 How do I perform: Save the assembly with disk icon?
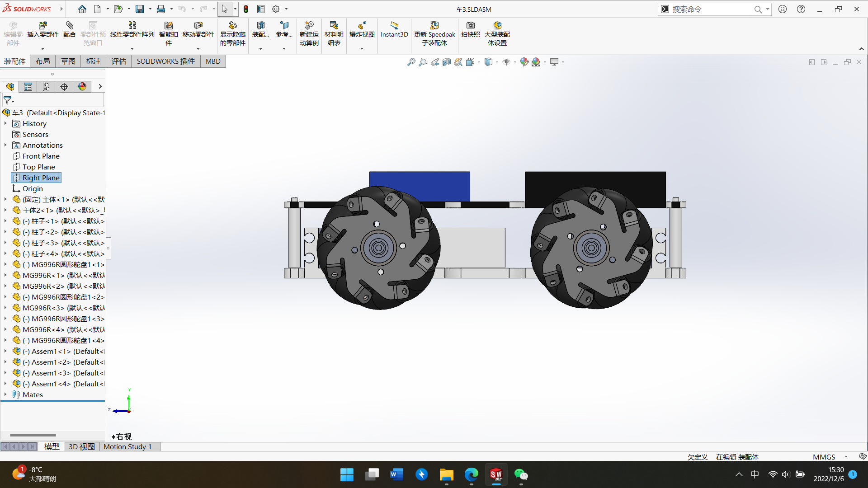[x=140, y=9]
